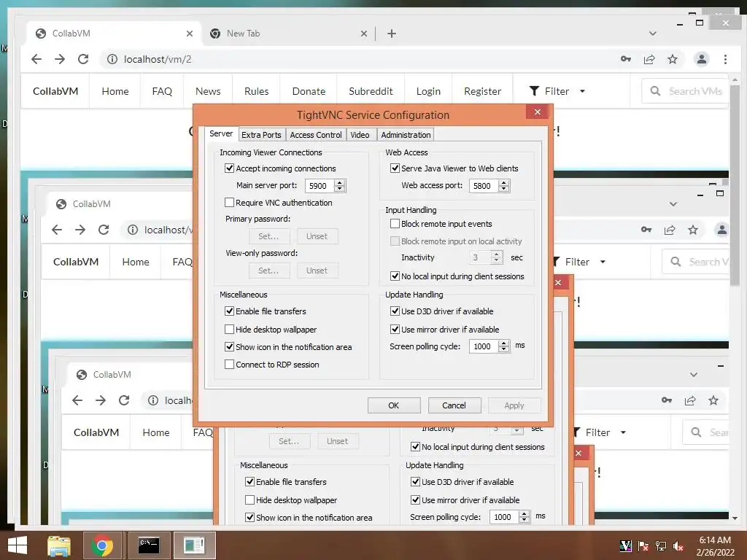Open File Explorer from taskbar

click(x=59, y=545)
